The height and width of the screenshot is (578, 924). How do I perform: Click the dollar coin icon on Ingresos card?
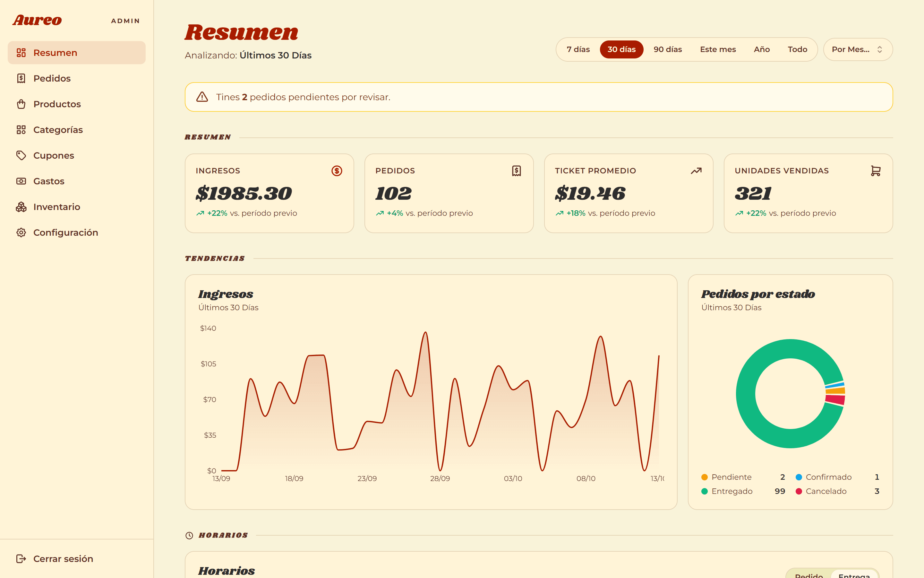click(x=337, y=171)
